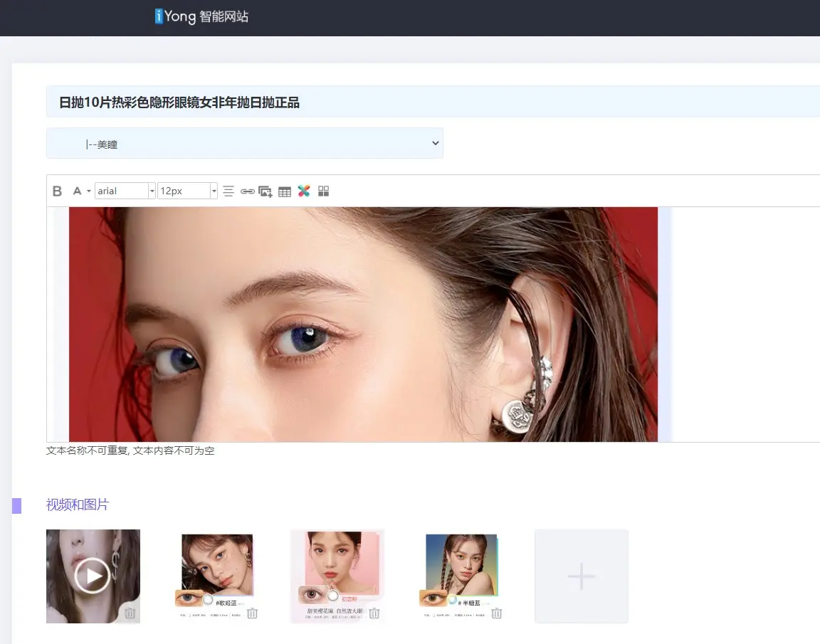Open the font color picker
The width and height of the screenshot is (820, 644).
coord(78,191)
